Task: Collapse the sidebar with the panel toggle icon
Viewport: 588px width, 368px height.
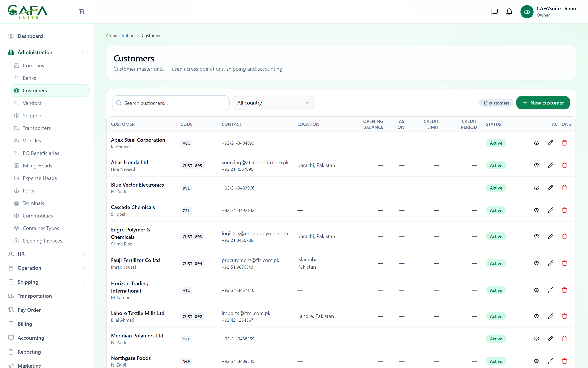Action: (x=81, y=12)
